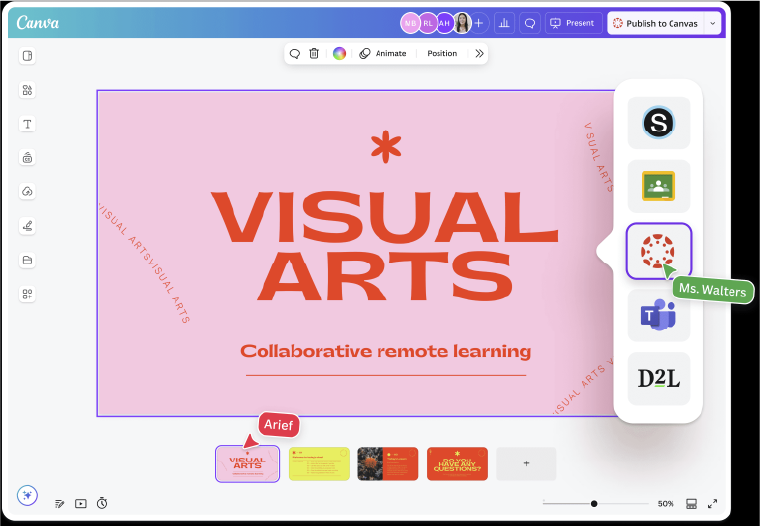Click the user photo avatar

coord(462,23)
